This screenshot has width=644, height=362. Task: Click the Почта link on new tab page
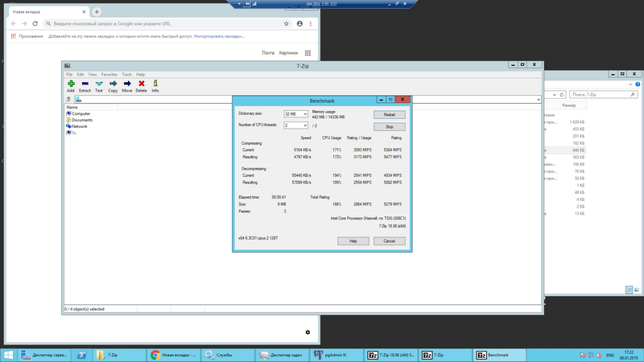pyautogui.click(x=268, y=53)
